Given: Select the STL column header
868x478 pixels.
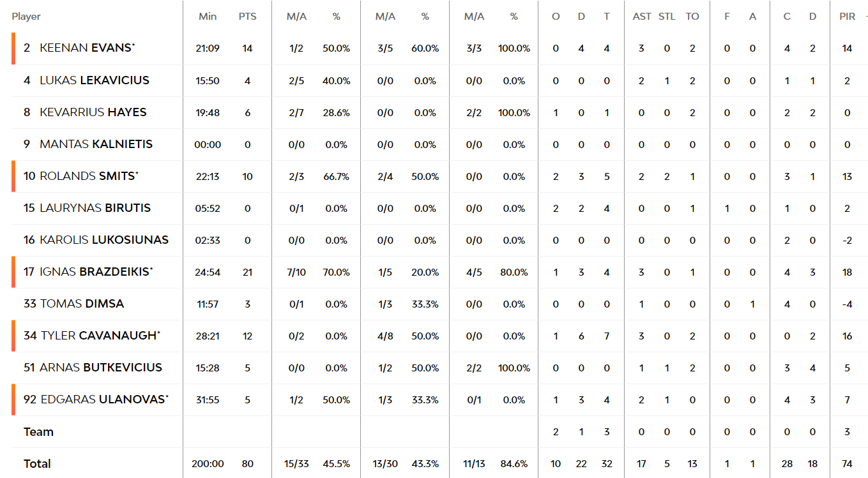Looking at the screenshot, I should pyautogui.click(x=667, y=17).
